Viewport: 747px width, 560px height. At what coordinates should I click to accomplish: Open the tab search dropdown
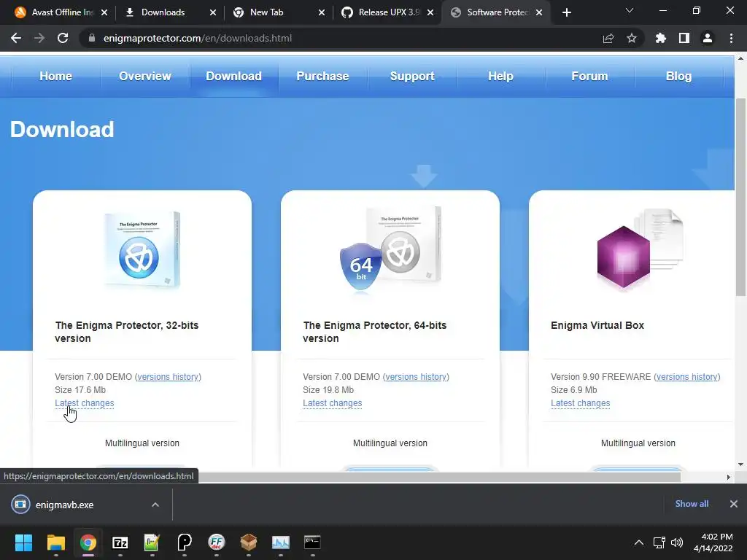pyautogui.click(x=630, y=10)
